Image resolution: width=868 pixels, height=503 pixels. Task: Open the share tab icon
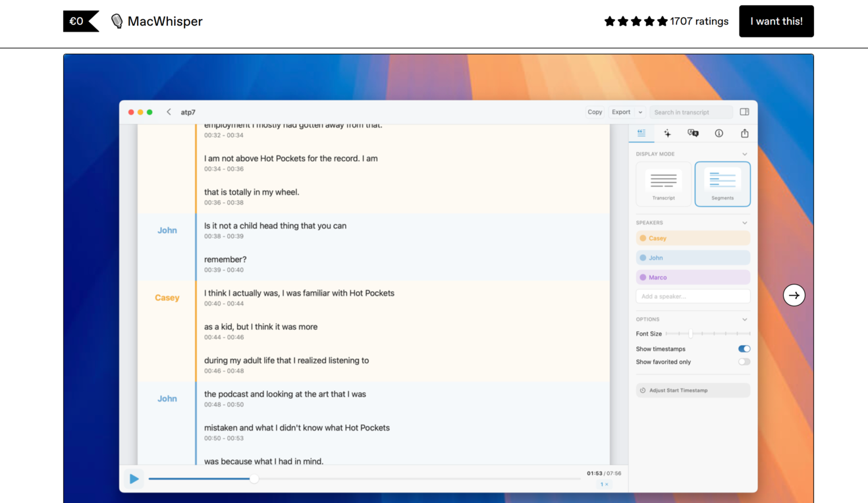[x=744, y=133]
